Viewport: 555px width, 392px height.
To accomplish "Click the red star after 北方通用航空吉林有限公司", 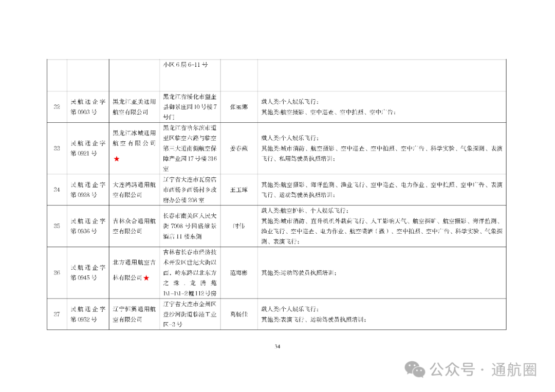I will tap(146, 278).
